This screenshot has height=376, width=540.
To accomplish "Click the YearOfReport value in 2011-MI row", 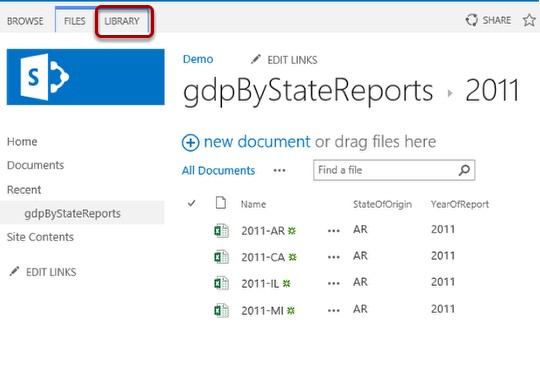I will coord(443,309).
